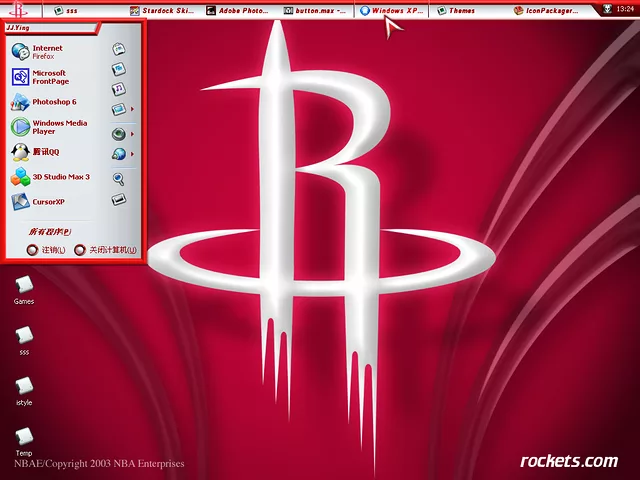
Task: Click the magnifier Search icon in start menu
Action: tap(118, 178)
